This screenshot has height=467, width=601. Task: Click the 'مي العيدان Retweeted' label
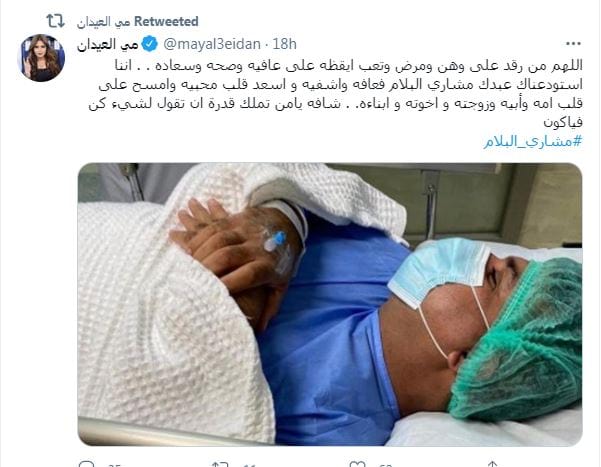click(138, 21)
